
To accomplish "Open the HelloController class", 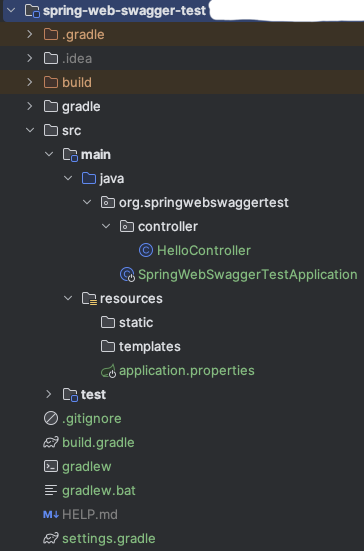I will tap(204, 251).
